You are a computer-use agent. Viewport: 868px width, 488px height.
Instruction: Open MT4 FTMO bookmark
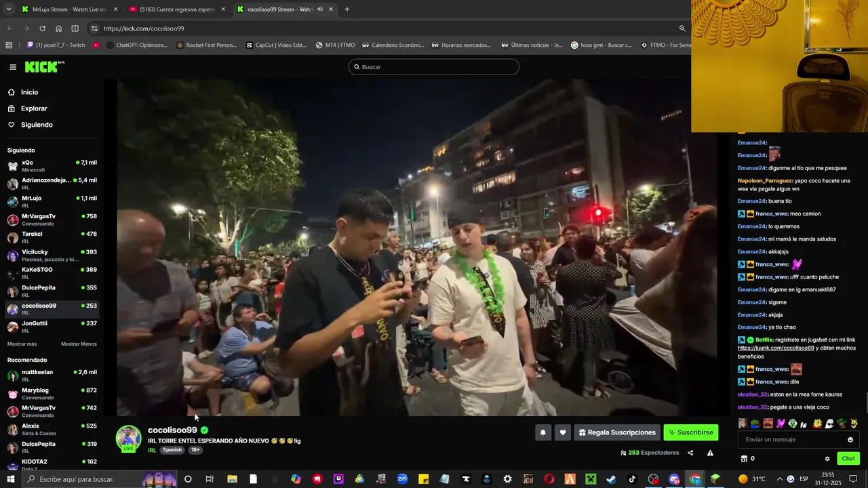click(335, 45)
